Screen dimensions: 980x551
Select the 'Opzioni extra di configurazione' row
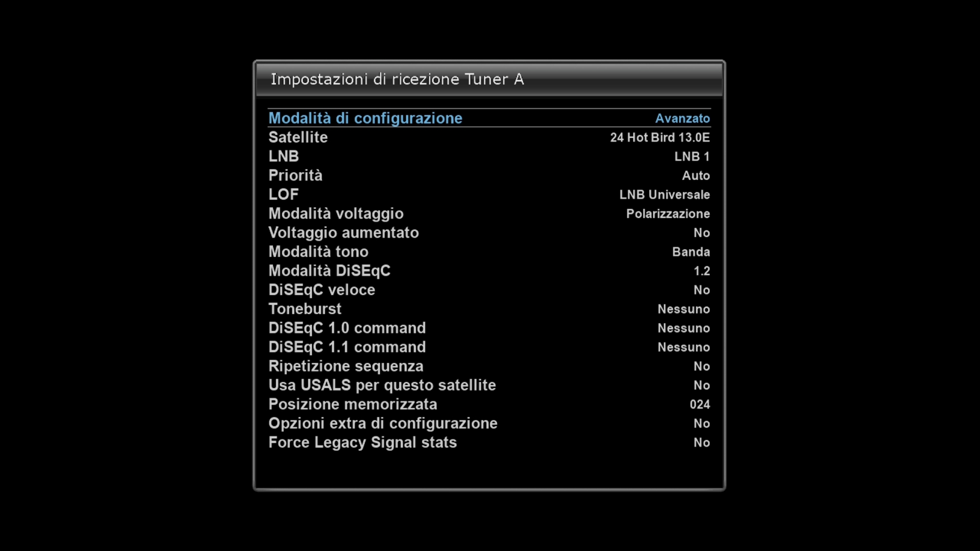point(489,423)
